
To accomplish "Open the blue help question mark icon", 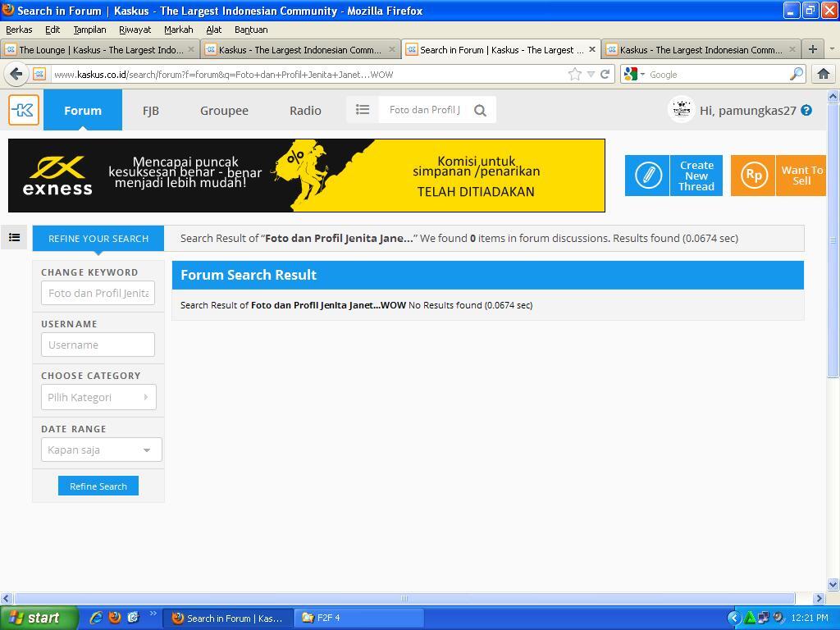I will point(806,111).
